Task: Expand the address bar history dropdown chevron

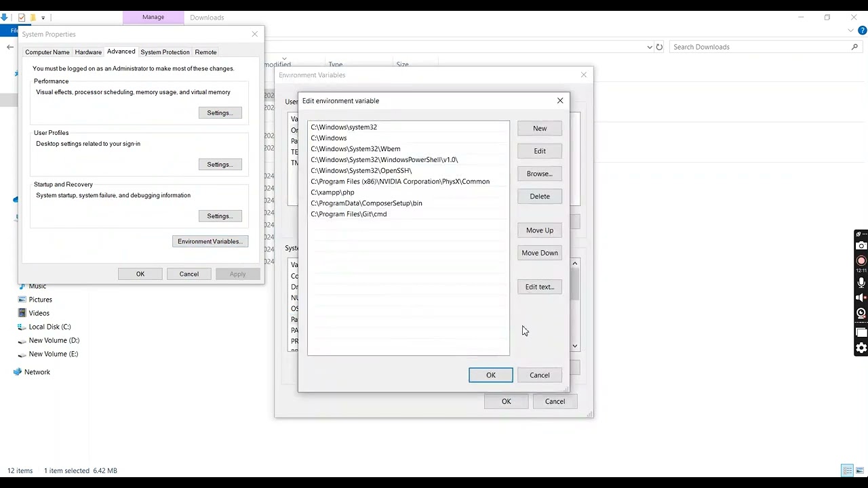Action: [x=650, y=47]
